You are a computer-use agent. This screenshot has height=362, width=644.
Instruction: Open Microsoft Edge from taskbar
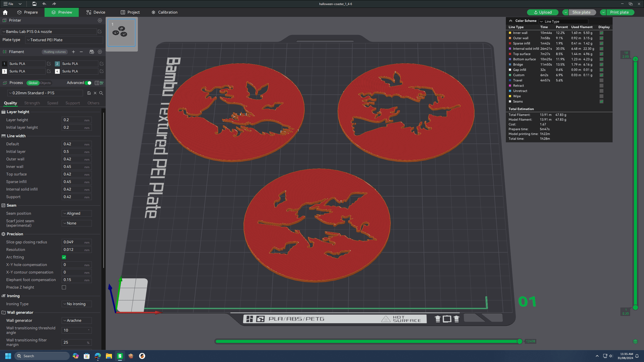98,356
